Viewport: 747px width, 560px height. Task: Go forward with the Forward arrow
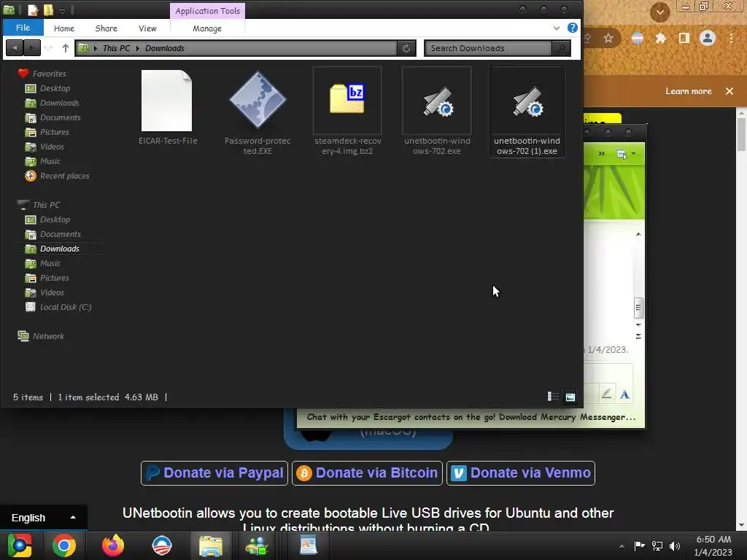click(x=32, y=47)
